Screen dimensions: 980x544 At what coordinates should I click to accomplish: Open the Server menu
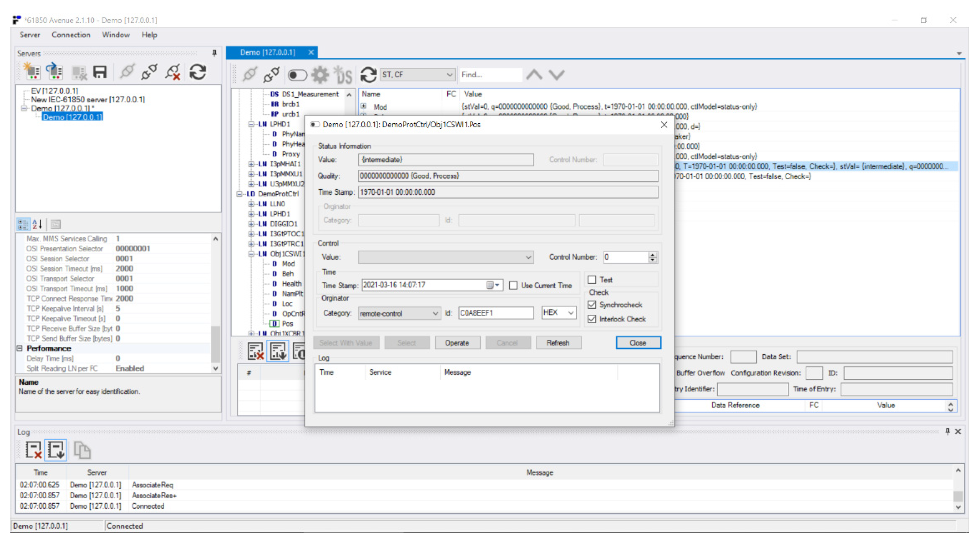(30, 35)
